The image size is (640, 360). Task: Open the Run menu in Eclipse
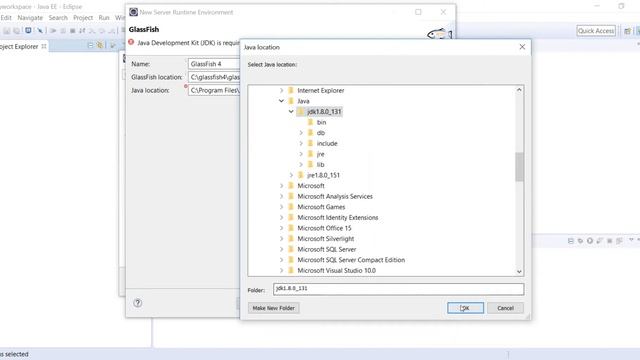pyautogui.click(x=104, y=18)
